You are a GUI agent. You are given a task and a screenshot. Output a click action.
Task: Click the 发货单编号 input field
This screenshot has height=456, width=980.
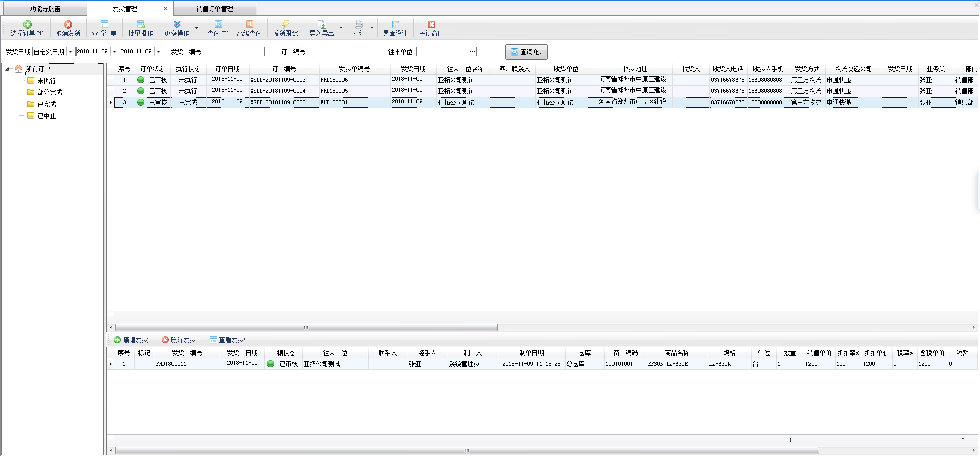234,52
